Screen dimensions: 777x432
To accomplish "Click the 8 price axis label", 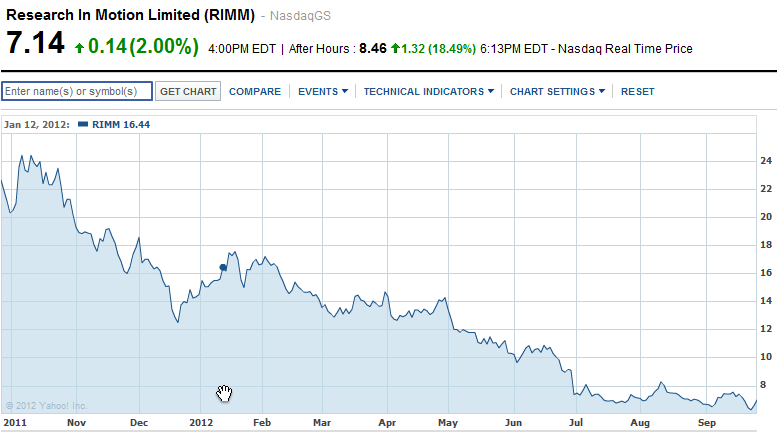I will [x=763, y=384].
